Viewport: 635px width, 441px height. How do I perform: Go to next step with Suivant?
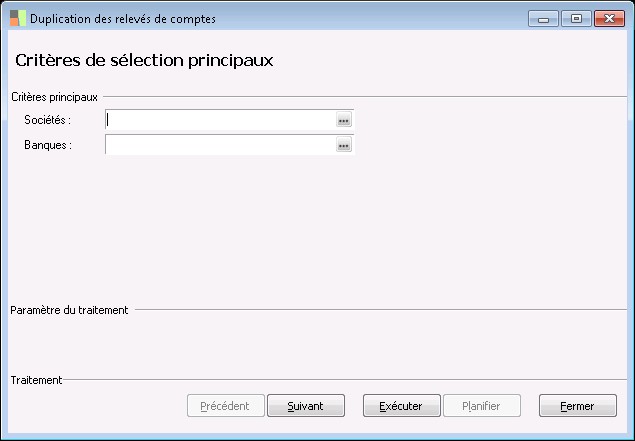[306, 406]
